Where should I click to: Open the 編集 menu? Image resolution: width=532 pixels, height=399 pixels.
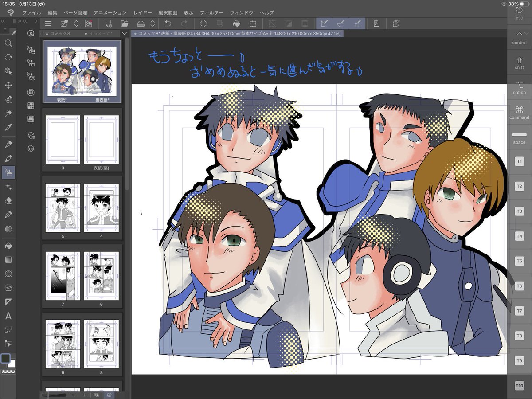click(x=52, y=13)
